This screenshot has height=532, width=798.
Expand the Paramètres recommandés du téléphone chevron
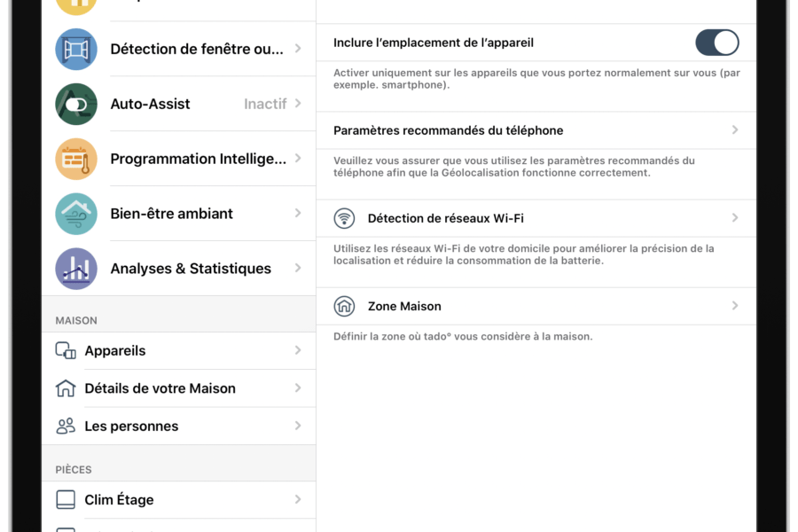coord(735,130)
